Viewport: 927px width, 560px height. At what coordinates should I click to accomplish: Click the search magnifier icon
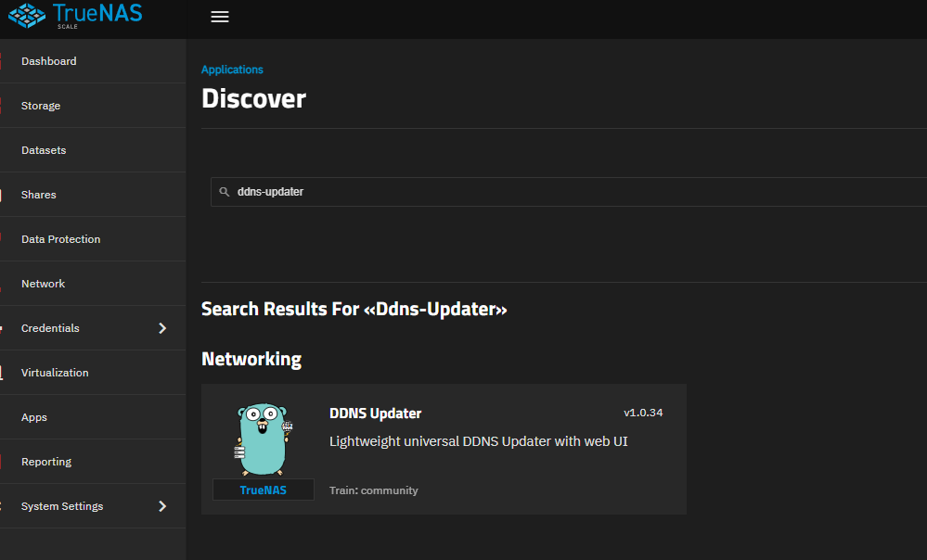tap(225, 192)
